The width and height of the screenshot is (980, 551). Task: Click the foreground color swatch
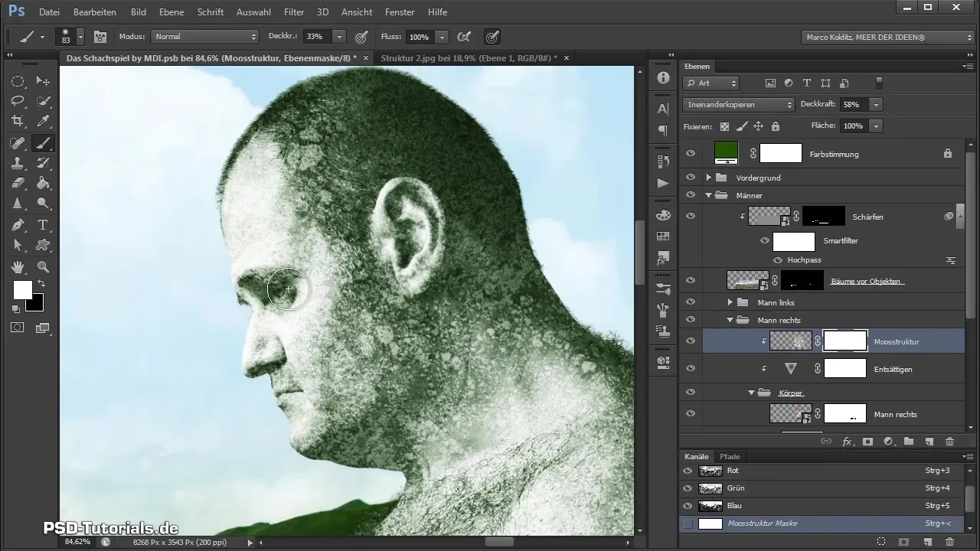[22, 290]
